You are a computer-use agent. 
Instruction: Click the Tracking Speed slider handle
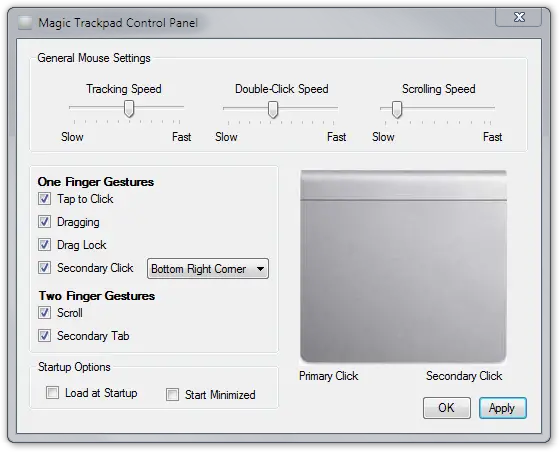(x=129, y=109)
